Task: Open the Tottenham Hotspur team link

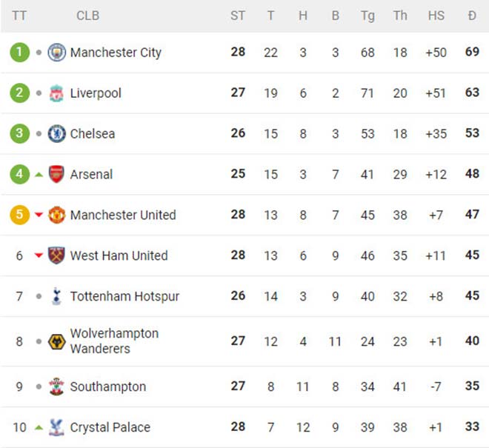Action: pos(124,296)
